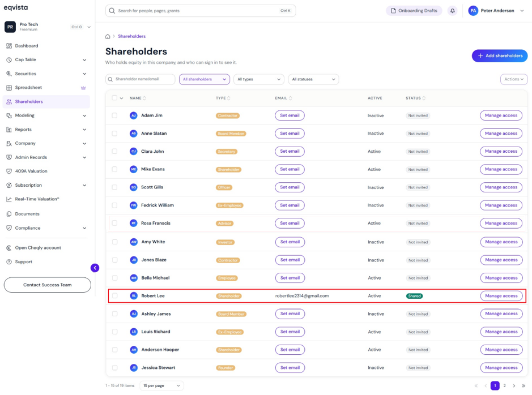
Task: Tick the checkbox for Jessica Stewart
Action: coord(114,368)
